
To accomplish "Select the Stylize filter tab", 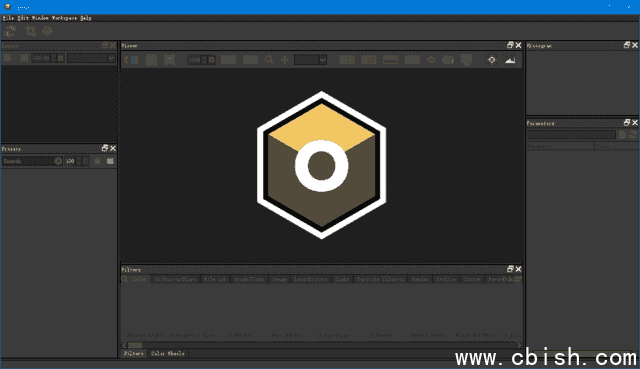I will point(446,279).
